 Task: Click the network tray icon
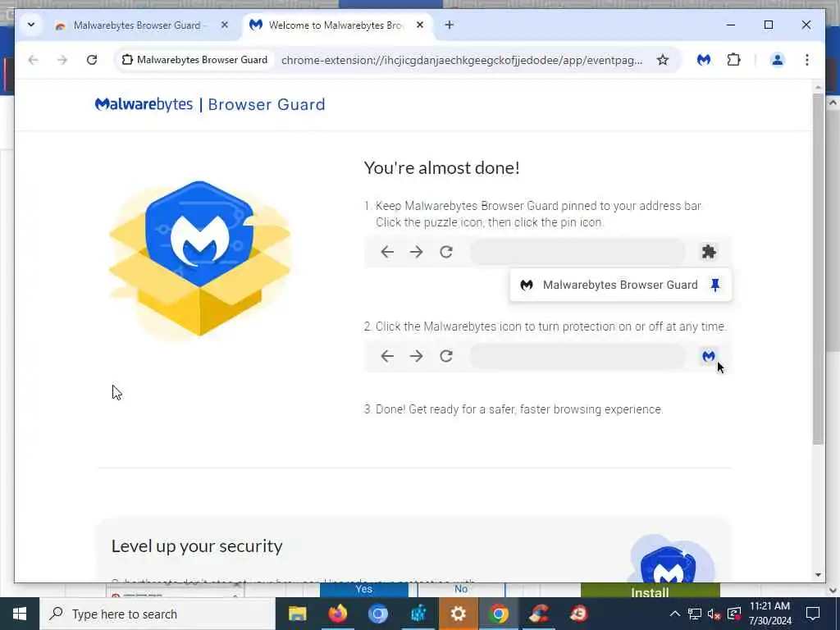click(694, 614)
